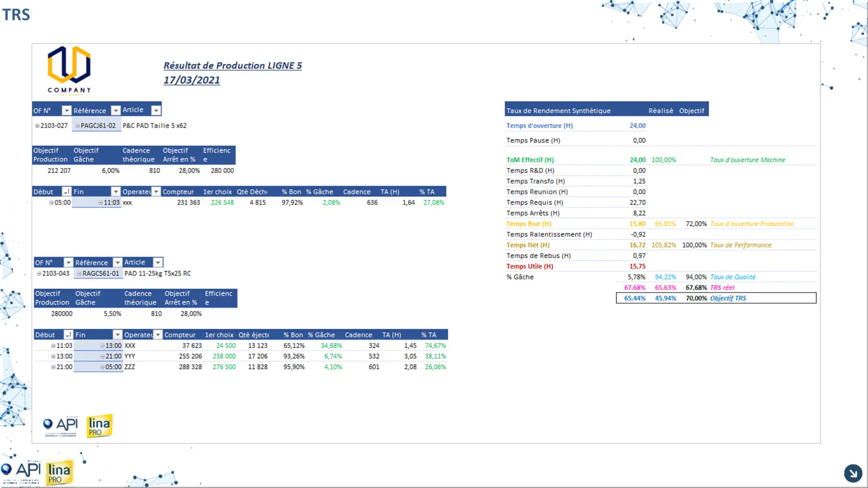Screen dimensions: 868x488
Task: Collapse the 2103-043 order row
Action: tap(39, 274)
